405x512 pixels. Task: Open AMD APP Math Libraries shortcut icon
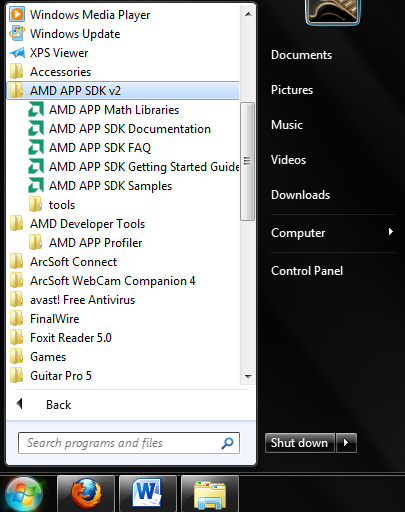point(36,110)
